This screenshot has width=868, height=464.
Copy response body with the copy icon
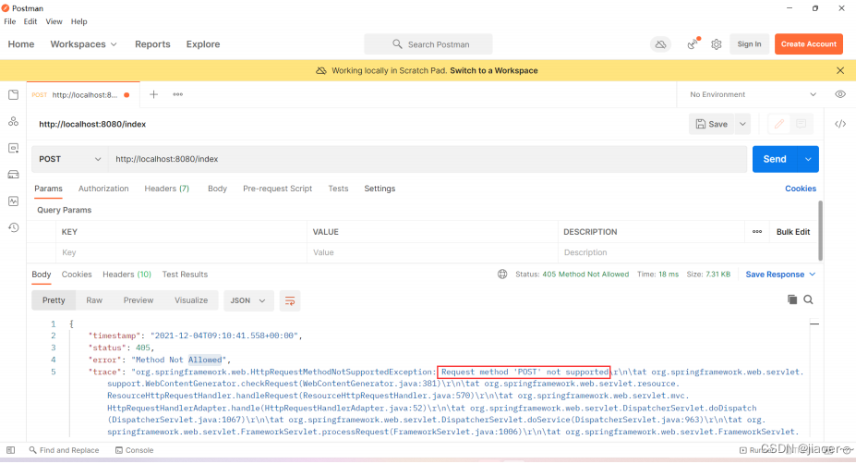tap(792, 299)
